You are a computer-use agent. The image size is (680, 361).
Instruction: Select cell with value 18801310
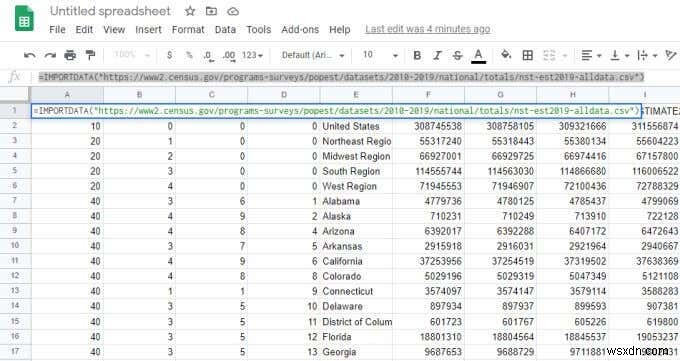(428, 337)
